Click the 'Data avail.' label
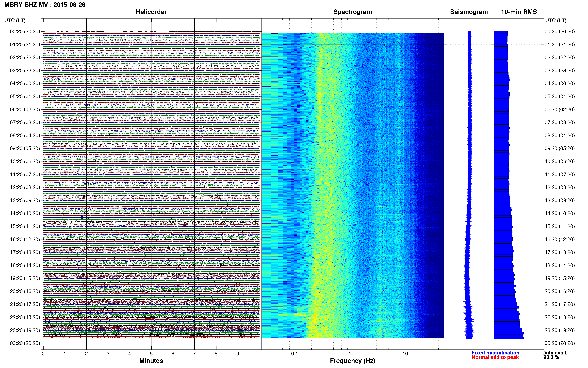Image resolution: width=588 pixels, height=368 pixels. point(555,353)
